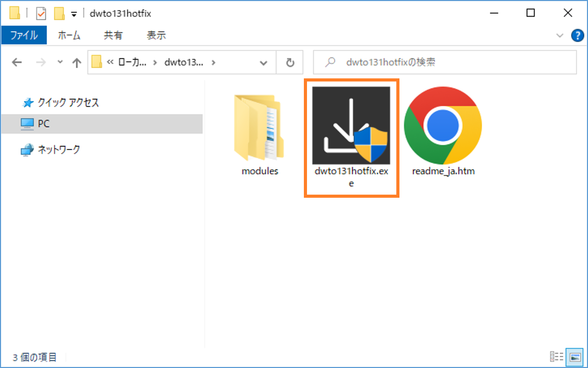Click the Back navigation arrow
This screenshot has height=368, width=588.
tap(17, 62)
